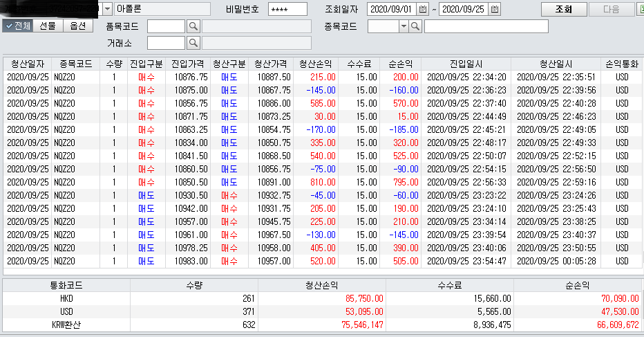Click the 거래소 search magnifier icon
644x337 pixels.
(x=193, y=43)
